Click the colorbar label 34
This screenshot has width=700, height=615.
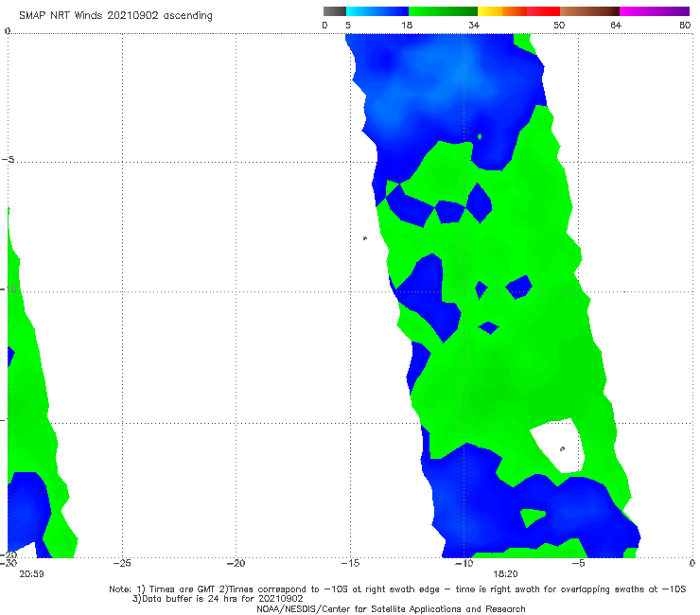(474, 26)
